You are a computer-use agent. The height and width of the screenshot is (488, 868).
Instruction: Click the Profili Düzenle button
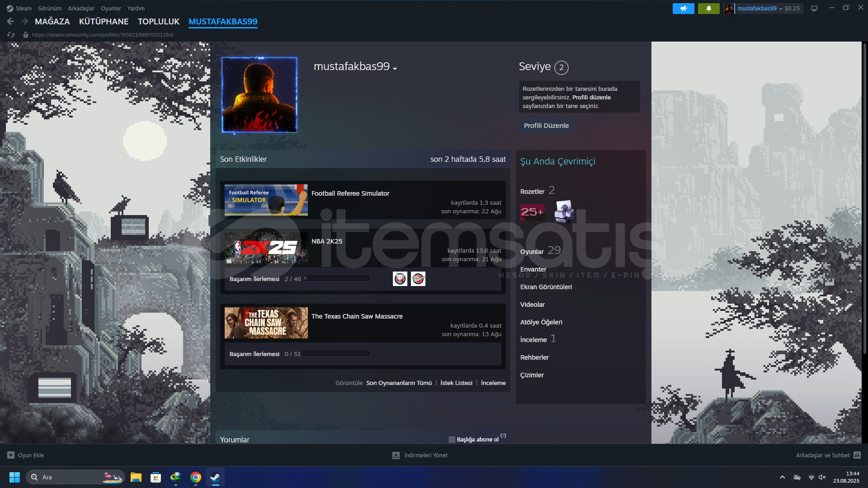click(x=546, y=126)
